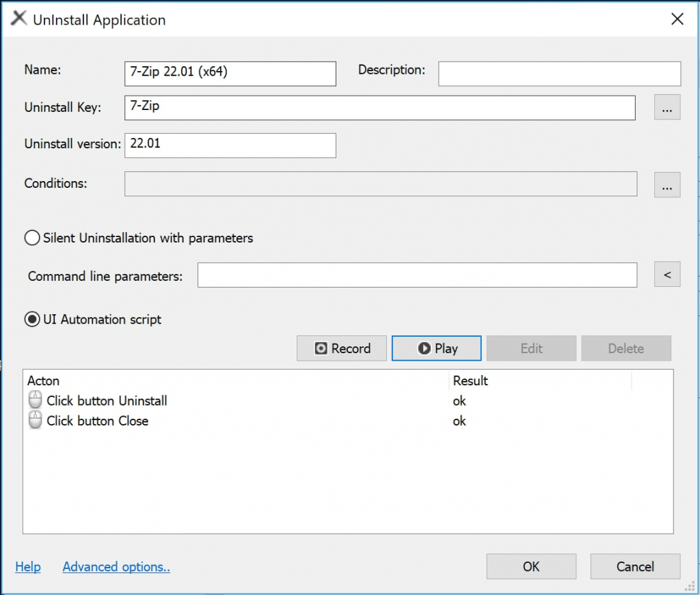Screen dimensions: 700x595
Task: Click the Uninstall version field
Action: 230,146
